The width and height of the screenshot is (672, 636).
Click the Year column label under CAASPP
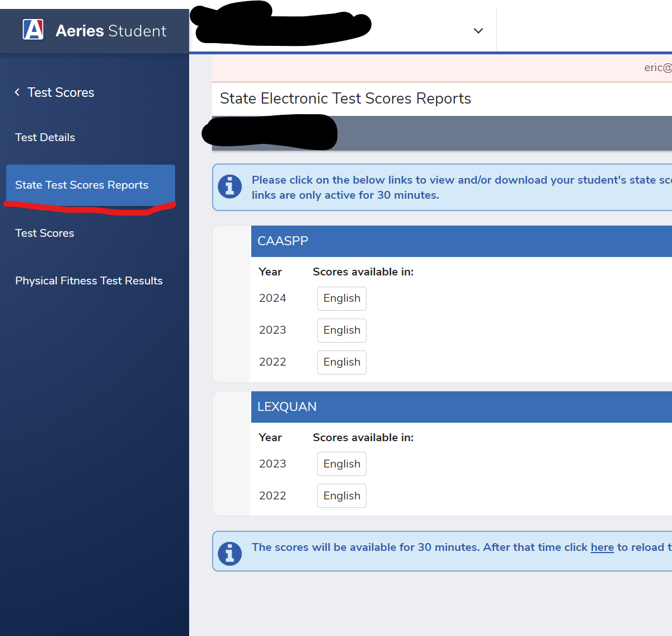(270, 272)
